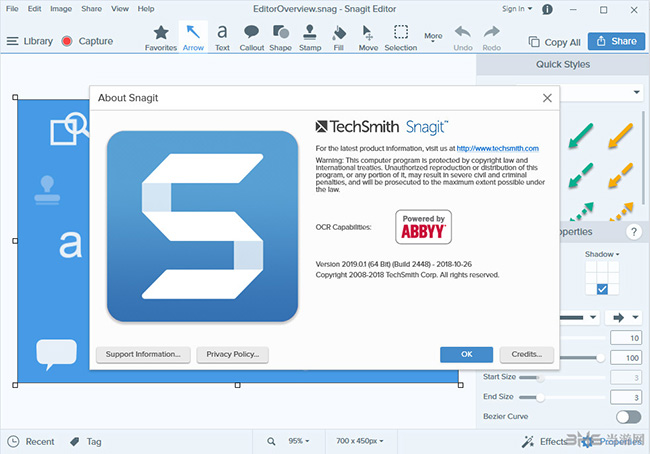Click the Powered by ABBYY badge
650x454 pixels.
(x=423, y=227)
